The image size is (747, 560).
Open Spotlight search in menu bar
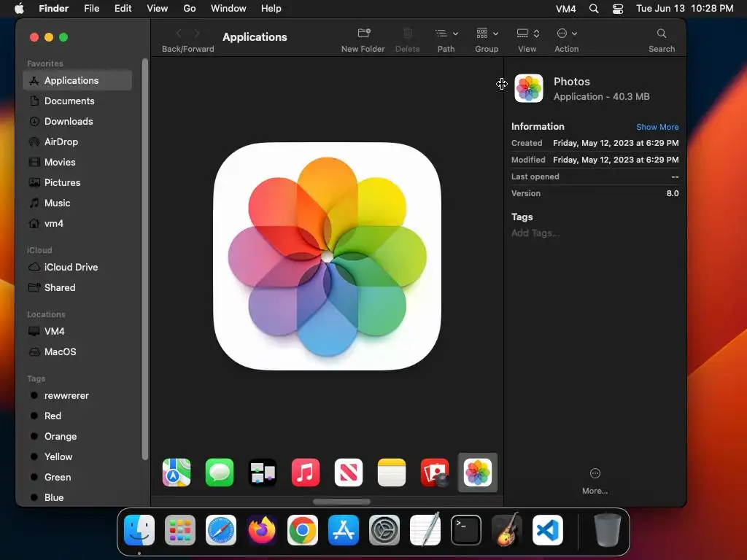click(594, 9)
